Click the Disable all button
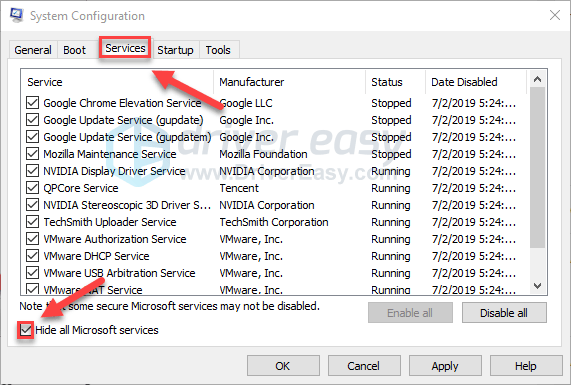 pos(504,313)
